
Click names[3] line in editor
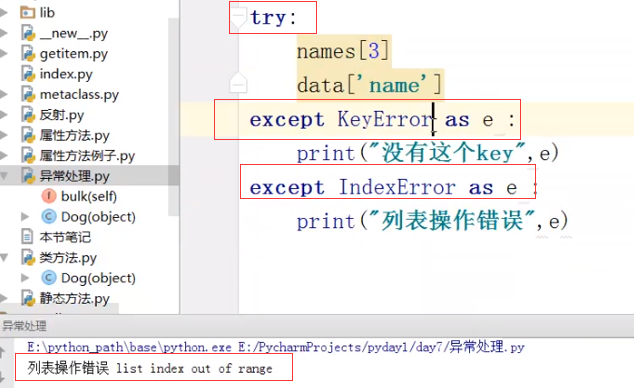(343, 51)
